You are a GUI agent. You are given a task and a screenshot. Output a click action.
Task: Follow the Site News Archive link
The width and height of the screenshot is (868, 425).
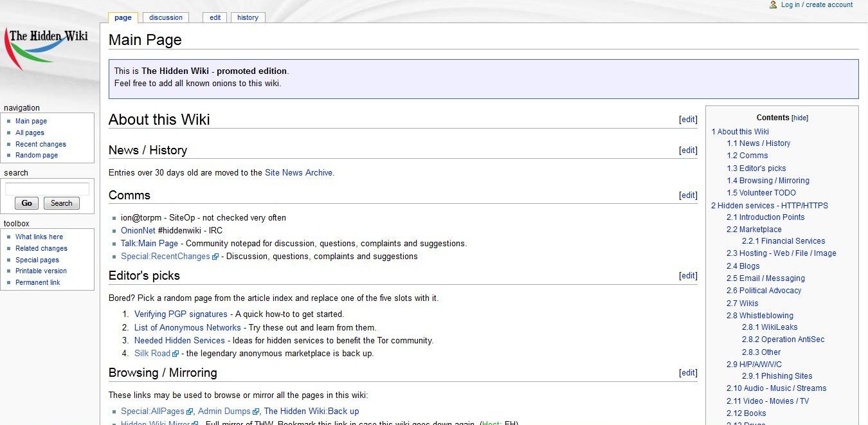(x=299, y=172)
